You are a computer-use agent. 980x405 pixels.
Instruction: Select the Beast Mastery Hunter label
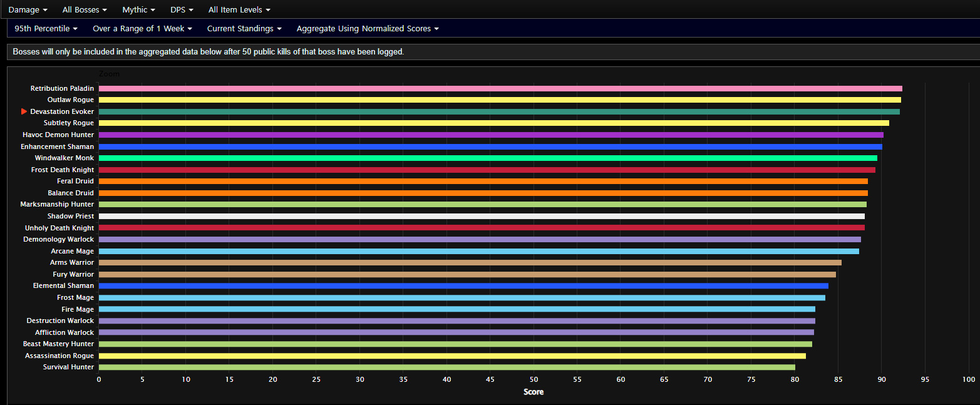coord(58,344)
